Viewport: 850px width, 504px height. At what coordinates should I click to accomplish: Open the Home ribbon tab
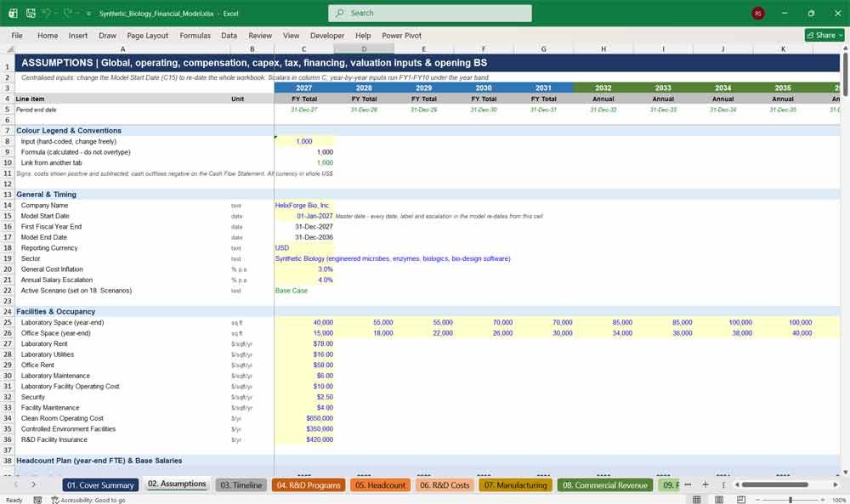[x=48, y=35]
